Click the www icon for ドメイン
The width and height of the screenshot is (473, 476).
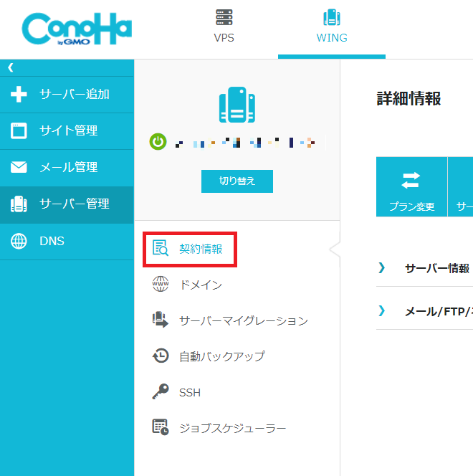pyautogui.click(x=161, y=285)
